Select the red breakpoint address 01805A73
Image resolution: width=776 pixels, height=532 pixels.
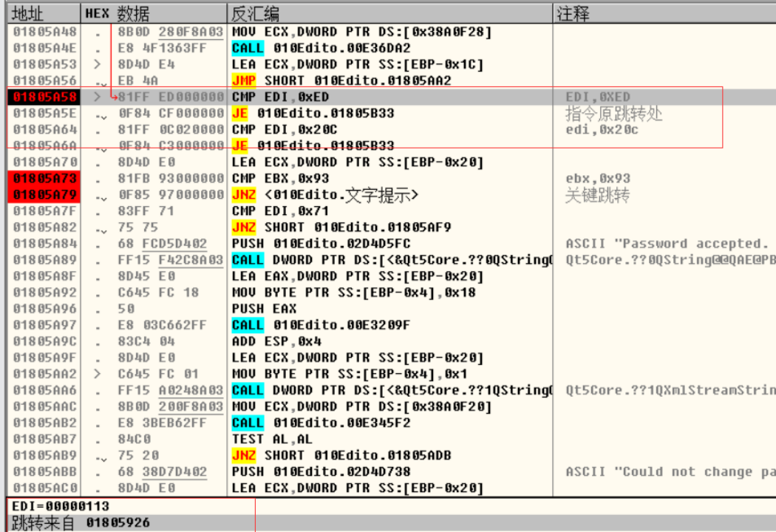tap(44, 178)
